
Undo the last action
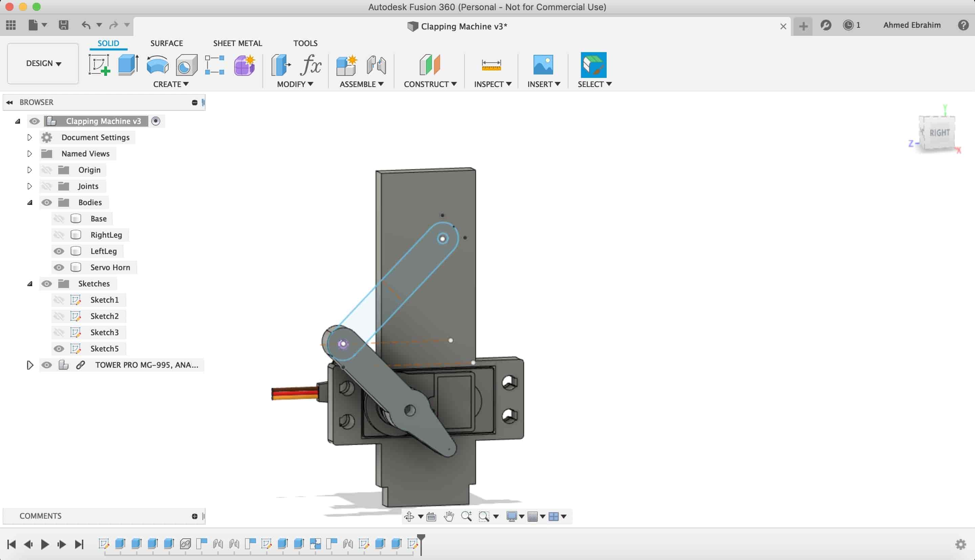[86, 25]
